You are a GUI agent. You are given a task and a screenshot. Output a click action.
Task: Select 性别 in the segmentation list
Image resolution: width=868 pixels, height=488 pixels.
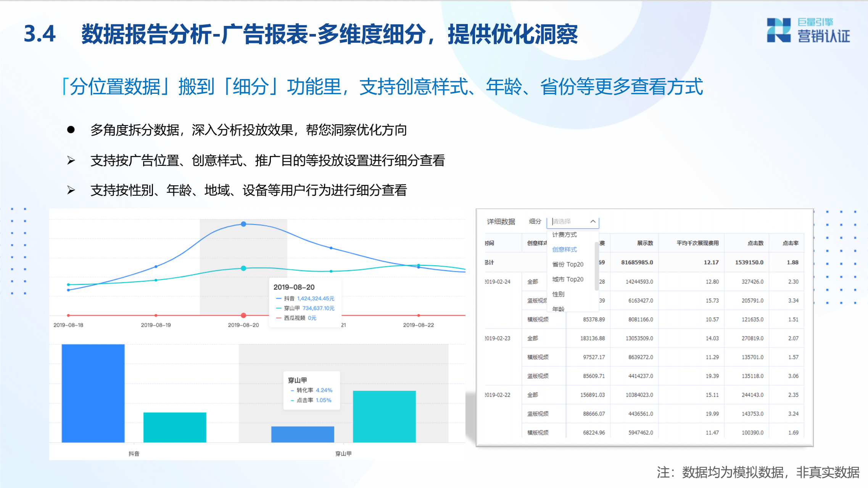coord(558,294)
